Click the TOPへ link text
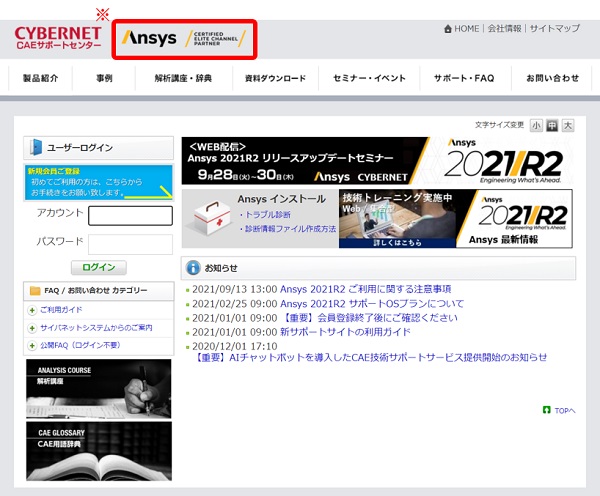This screenshot has width=600, height=496. point(565,411)
